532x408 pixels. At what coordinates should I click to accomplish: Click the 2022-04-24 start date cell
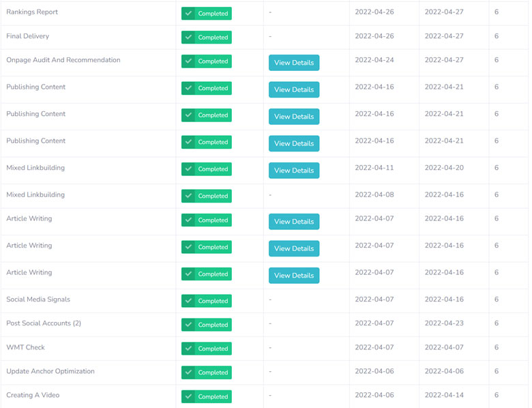tap(374, 60)
